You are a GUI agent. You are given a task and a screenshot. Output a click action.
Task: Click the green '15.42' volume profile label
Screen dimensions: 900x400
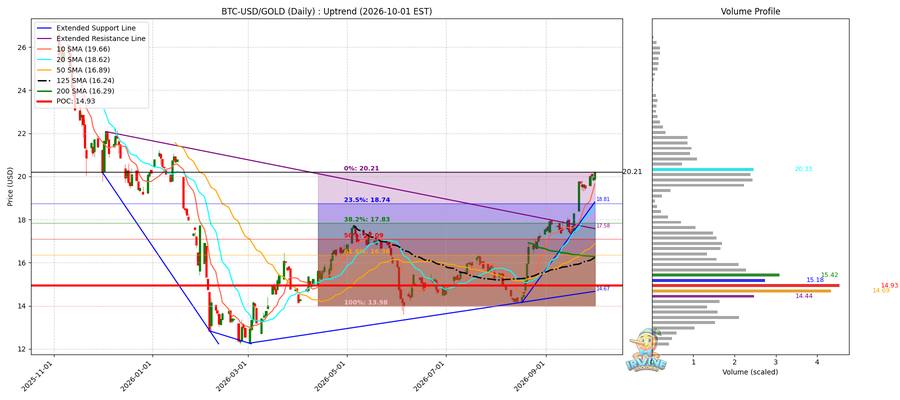click(829, 275)
